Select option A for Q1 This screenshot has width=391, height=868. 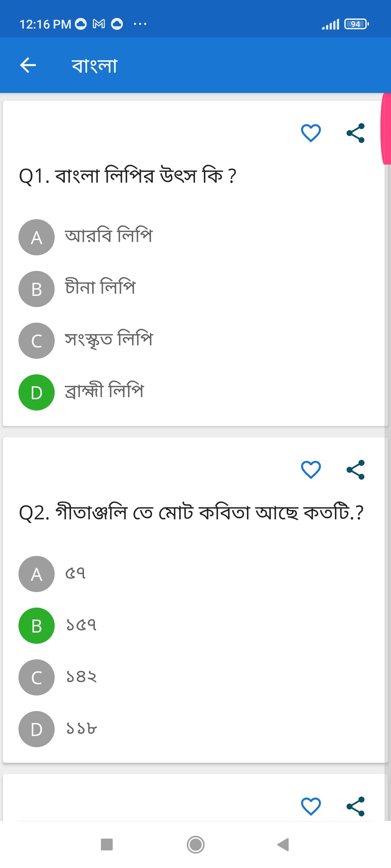(37, 237)
